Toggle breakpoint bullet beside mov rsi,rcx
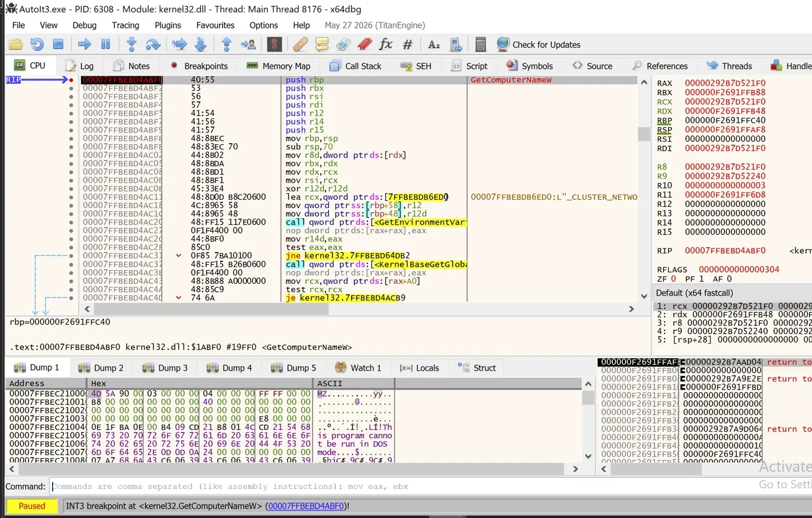Image resolution: width=812 pixels, height=518 pixels. pyautogui.click(x=72, y=180)
